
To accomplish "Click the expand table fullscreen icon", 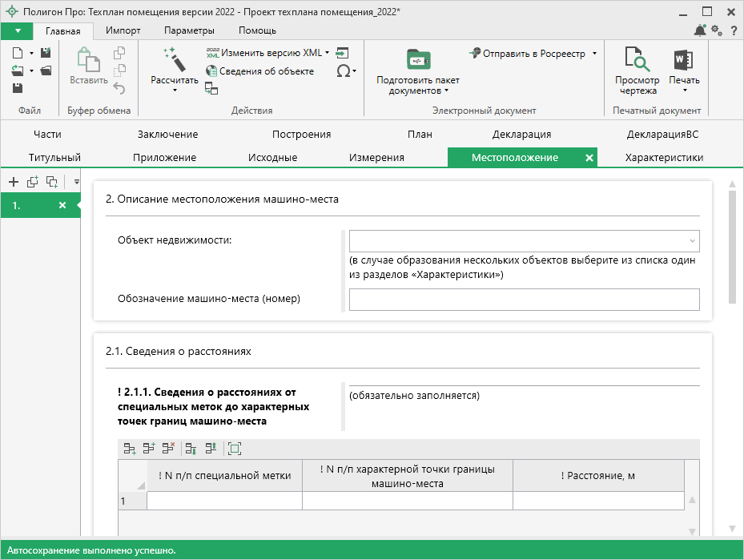I will 234,449.
